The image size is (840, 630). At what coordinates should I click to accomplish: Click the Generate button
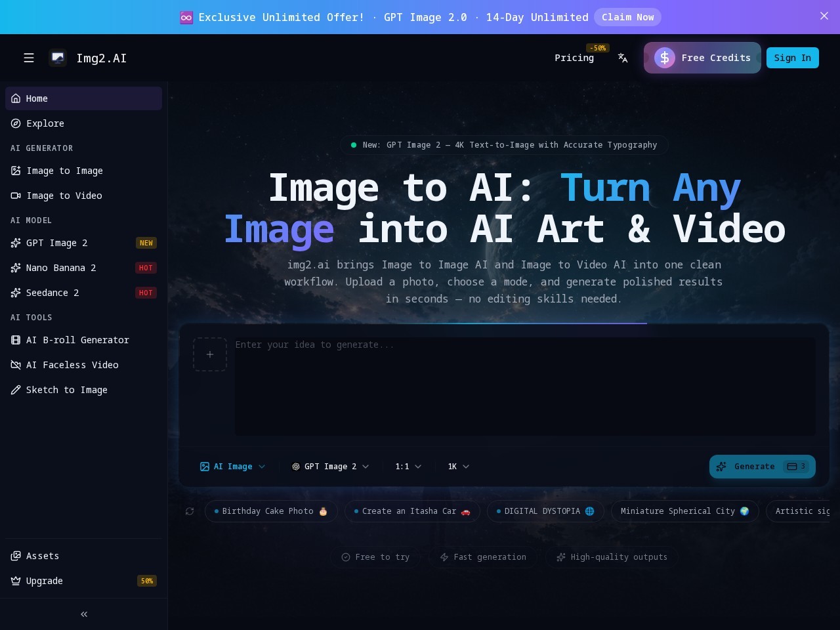(763, 467)
